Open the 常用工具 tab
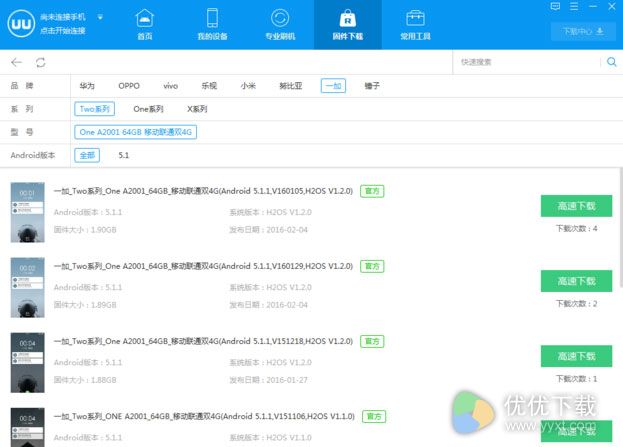The image size is (623, 447). (415, 25)
